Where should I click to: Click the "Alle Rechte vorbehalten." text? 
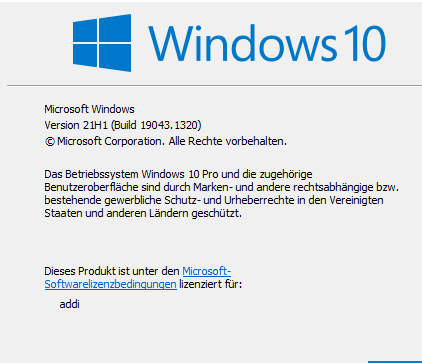pos(228,141)
